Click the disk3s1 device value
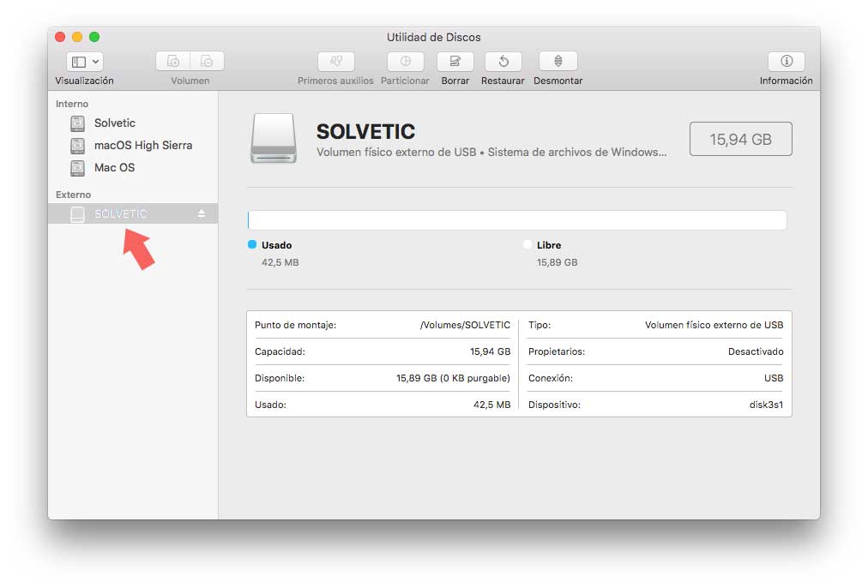The width and height of the screenshot is (868, 588). [x=766, y=405]
